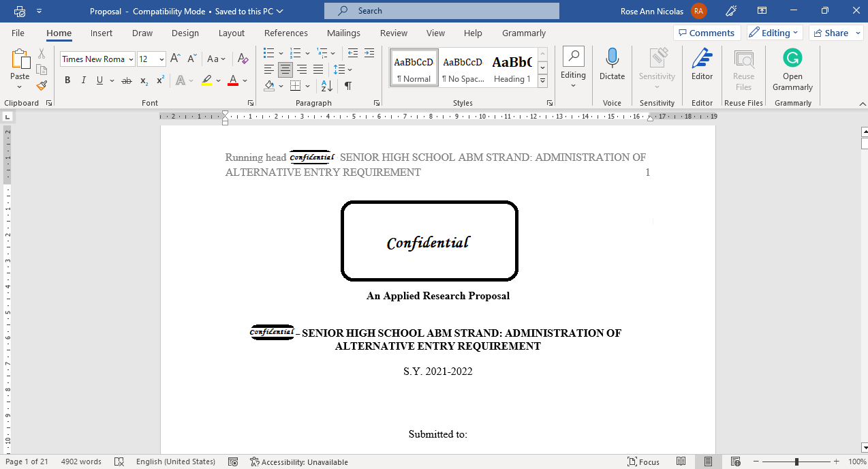Toggle Italic formatting
This screenshot has width=868, height=469.
coord(84,80)
